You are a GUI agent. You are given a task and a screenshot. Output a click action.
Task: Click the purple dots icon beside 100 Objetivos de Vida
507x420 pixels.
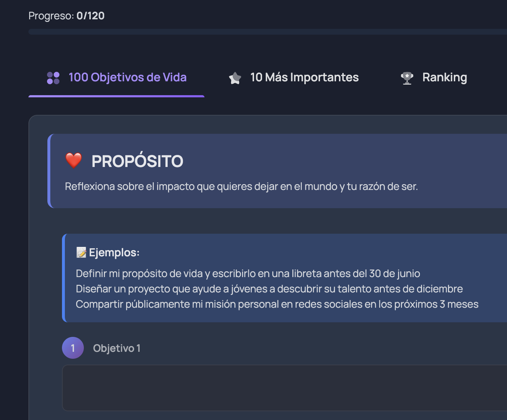click(x=53, y=77)
